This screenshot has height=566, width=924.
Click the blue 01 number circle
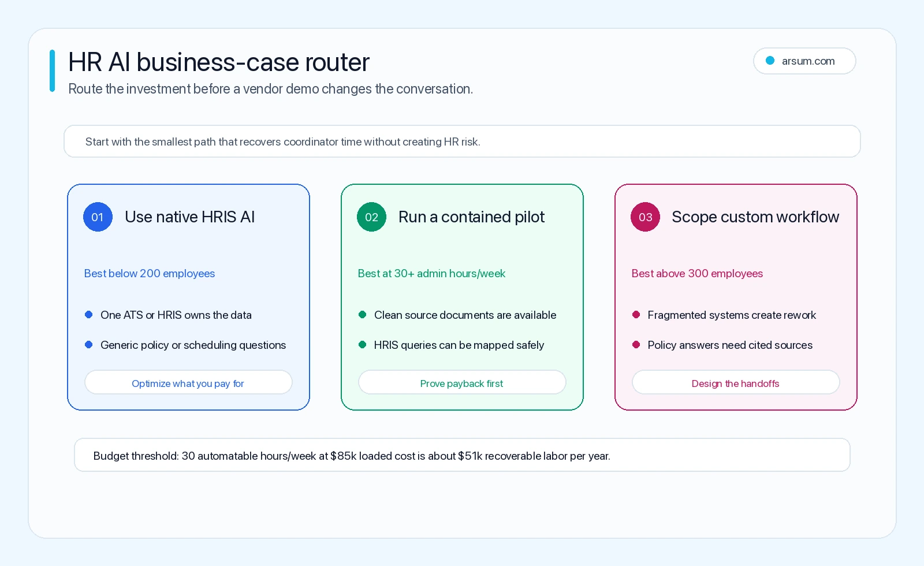pyautogui.click(x=98, y=217)
